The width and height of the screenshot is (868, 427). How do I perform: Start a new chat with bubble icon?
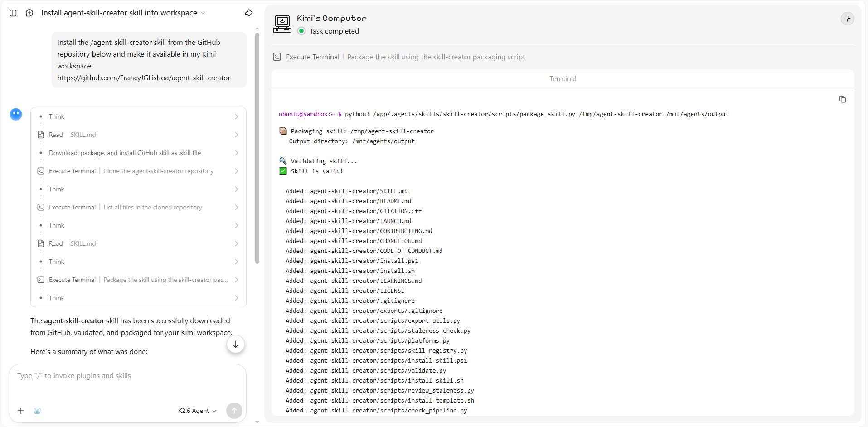(29, 13)
